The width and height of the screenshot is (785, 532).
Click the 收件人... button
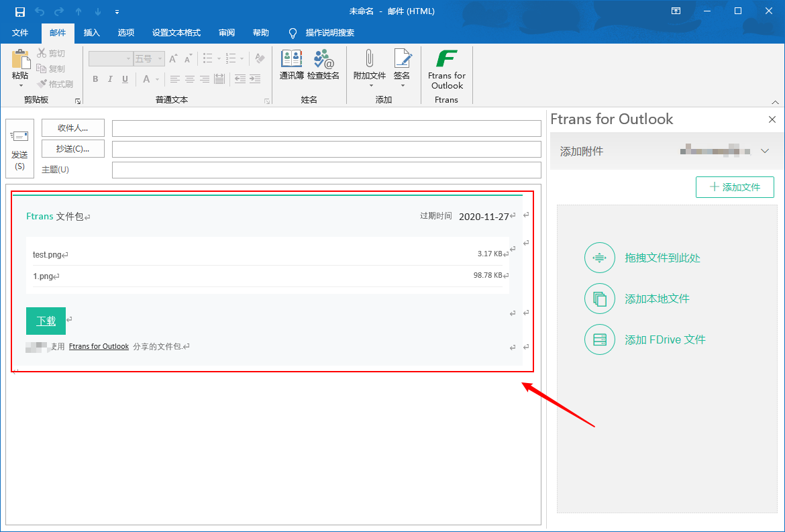pos(73,128)
